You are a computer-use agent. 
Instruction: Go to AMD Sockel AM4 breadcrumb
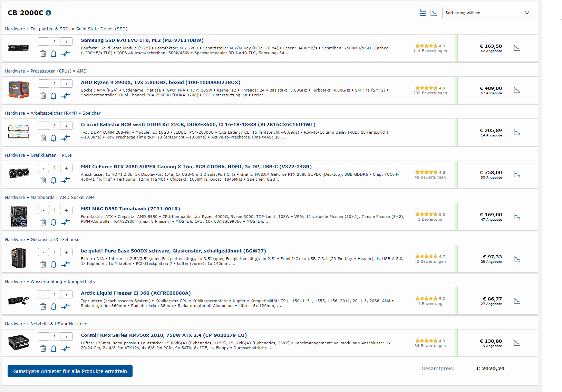coord(77,197)
